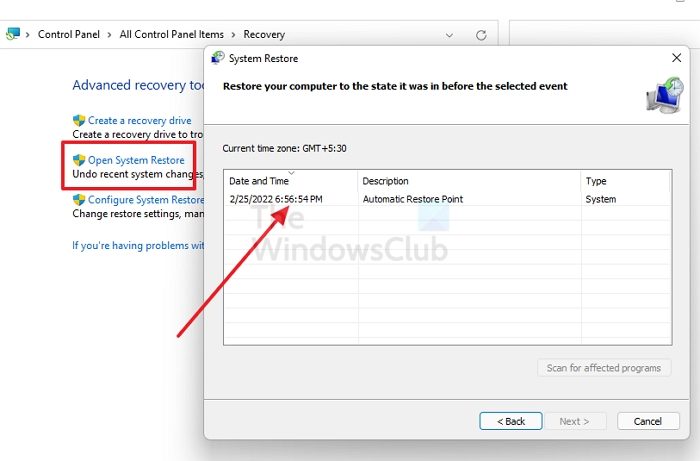Viewport: 700px width, 461px height.
Task: Expand the chevron after Control Panel breadcrumb
Action: [x=109, y=34]
